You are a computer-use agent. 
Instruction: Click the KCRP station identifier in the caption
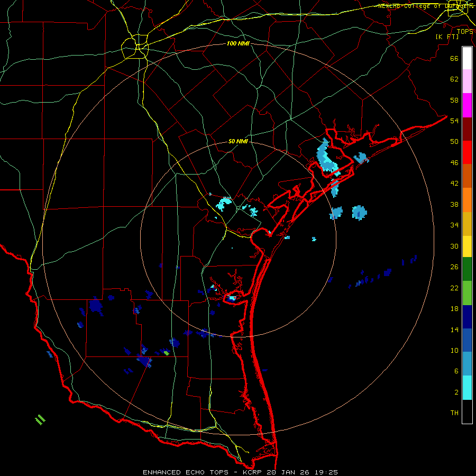[x=252, y=472]
